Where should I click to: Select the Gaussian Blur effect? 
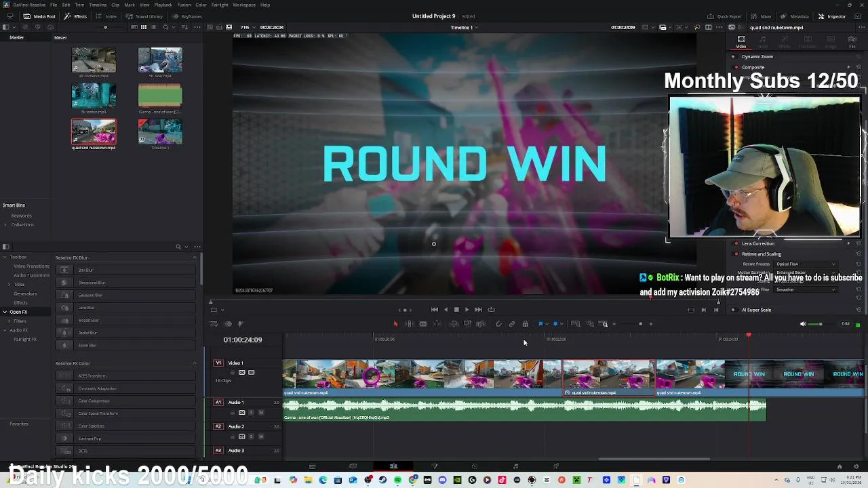(126, 296)
